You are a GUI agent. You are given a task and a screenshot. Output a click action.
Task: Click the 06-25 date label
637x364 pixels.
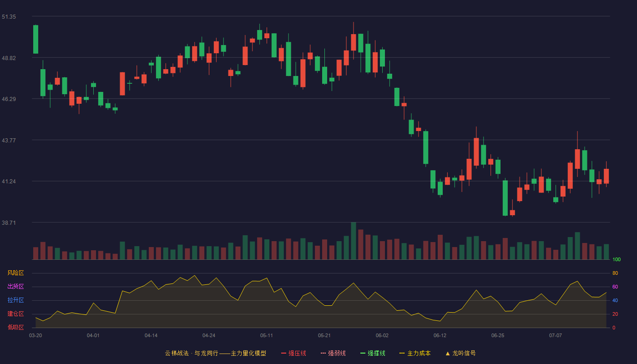[498, 335]
